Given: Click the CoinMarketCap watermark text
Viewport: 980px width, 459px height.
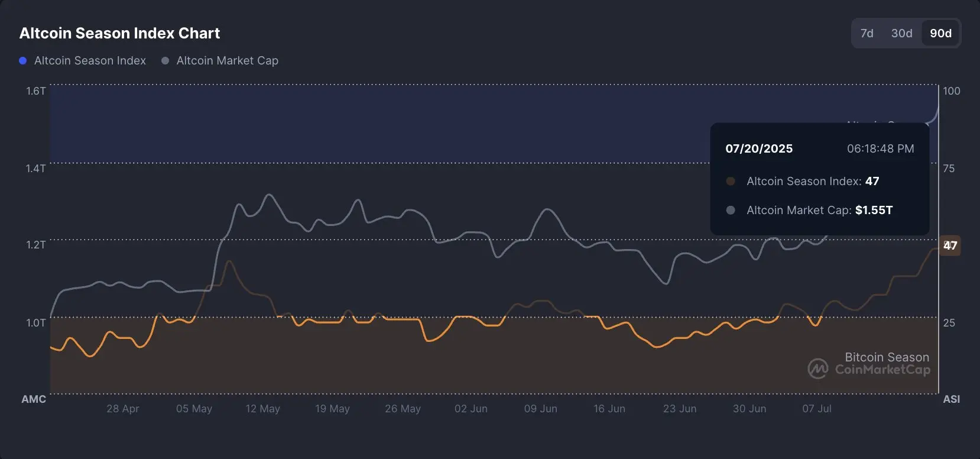Looking at the screenshot, I should coord(882,370).
